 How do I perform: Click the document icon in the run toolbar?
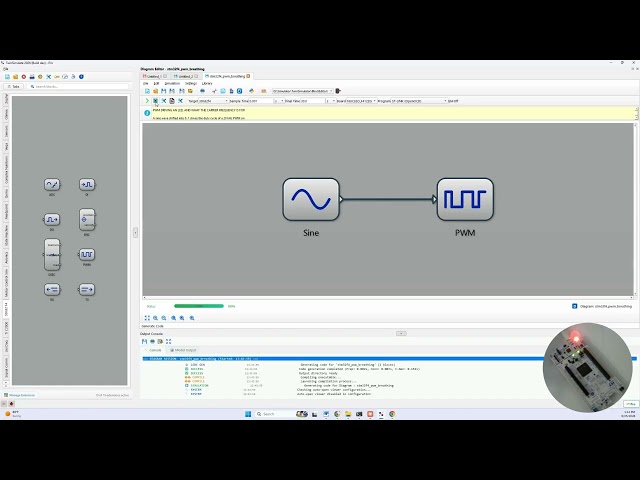click(172, 101)
